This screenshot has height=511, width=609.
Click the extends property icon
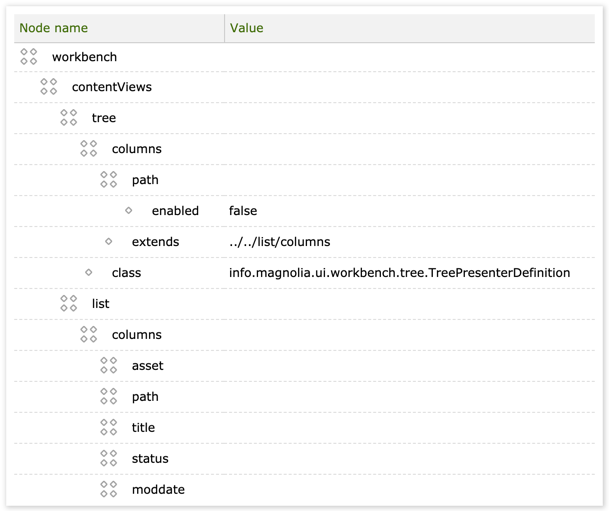(x=109, y=242)
